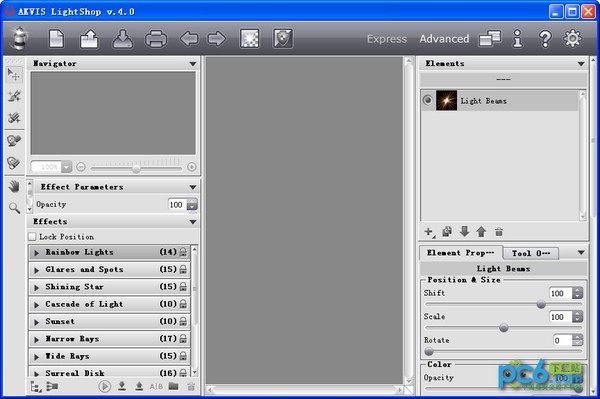Open Help with the question mark icon
The image size is (600, 399).
pyautogui.click(x=545, y=39)
